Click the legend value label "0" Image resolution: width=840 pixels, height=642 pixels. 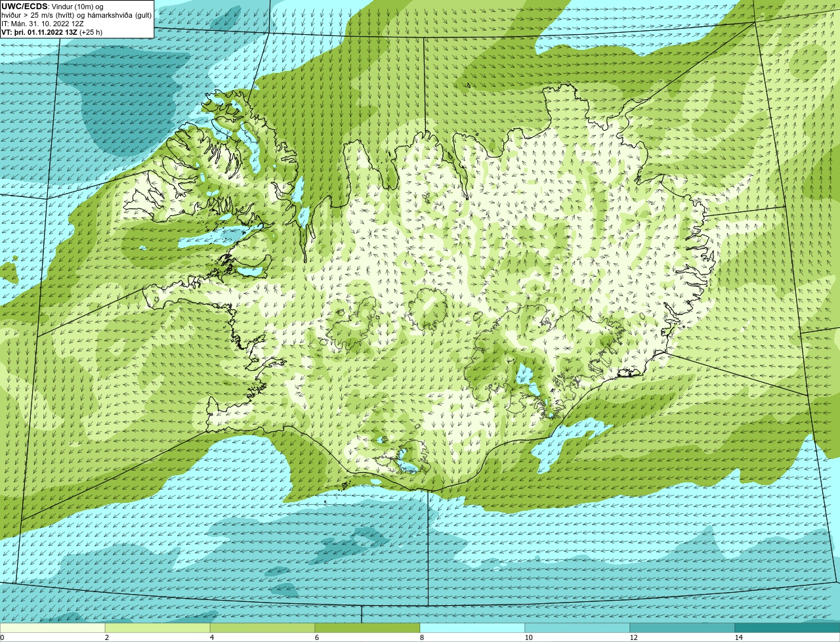pos(2,637)
